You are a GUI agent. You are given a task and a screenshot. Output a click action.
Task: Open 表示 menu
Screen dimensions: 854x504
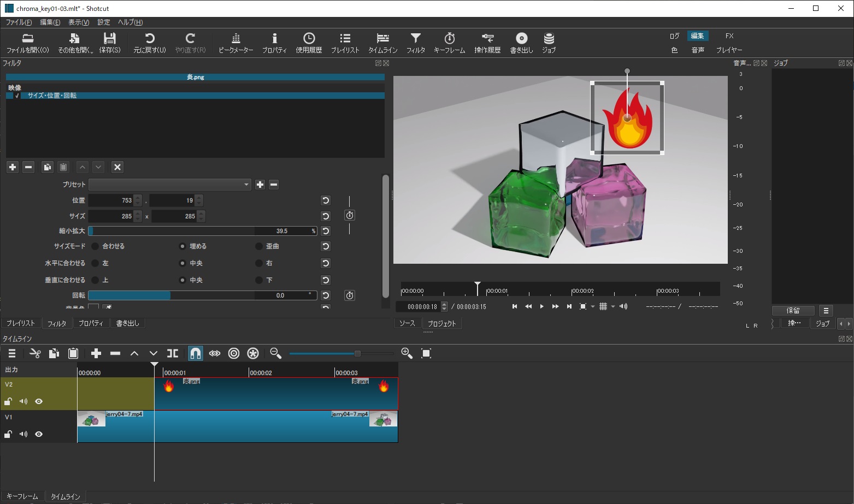[x=79, y=22]
